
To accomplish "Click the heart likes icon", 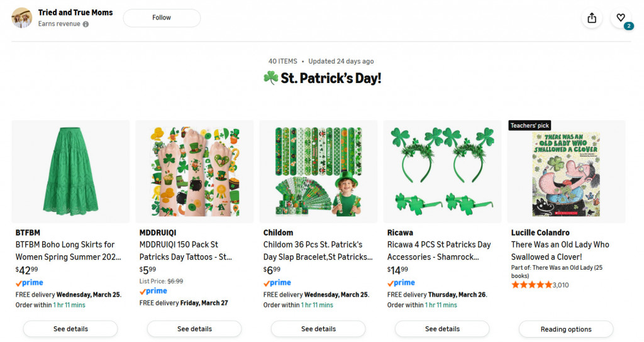I will (621, 18).
